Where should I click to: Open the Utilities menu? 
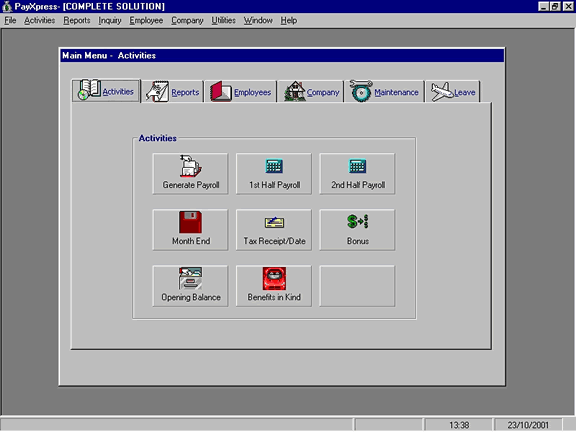tap(223, 21)
